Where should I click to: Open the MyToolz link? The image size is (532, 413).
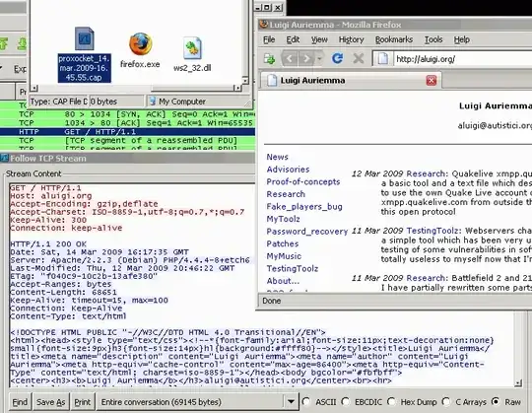coord(283,219)
